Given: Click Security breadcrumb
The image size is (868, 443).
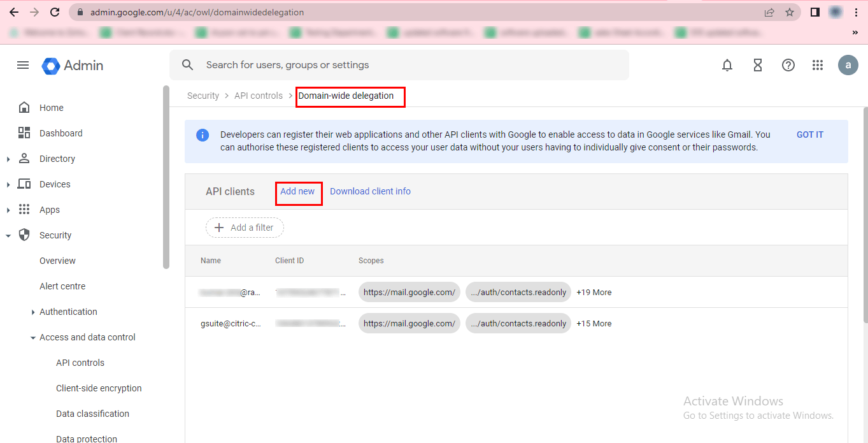Looking at the screenshot, I should tap(203, 96).
